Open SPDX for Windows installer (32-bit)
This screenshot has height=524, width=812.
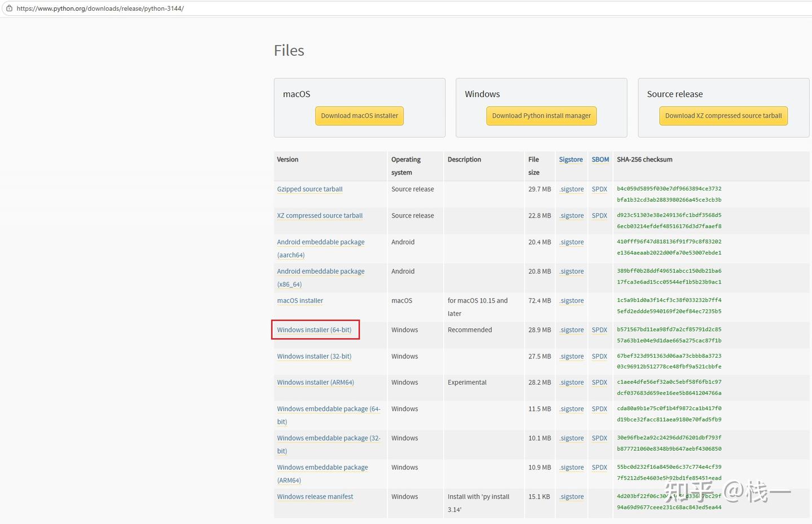[x=599, y=357]
